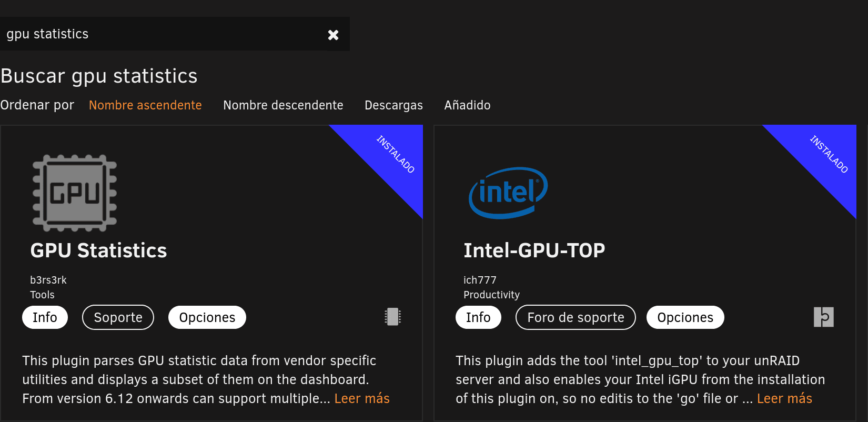
Task: Open Info for GPU Statistics
Action: coord(45,317)
